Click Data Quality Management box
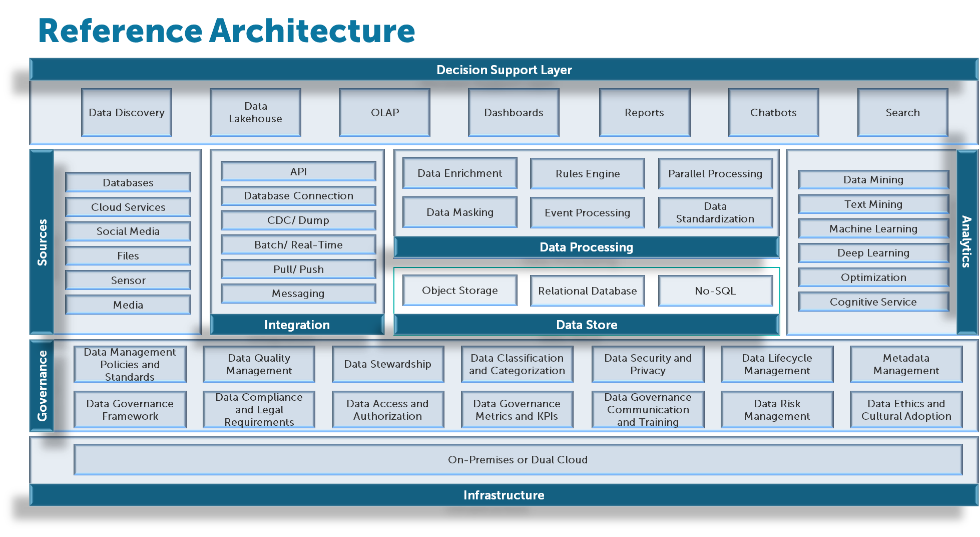 (259, 364)
